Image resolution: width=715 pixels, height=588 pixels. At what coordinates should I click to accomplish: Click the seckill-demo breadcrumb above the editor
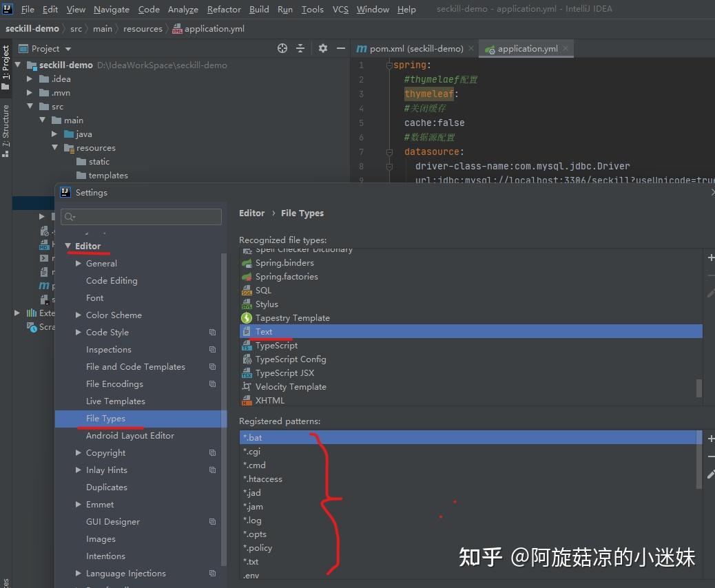pos(32,28)
